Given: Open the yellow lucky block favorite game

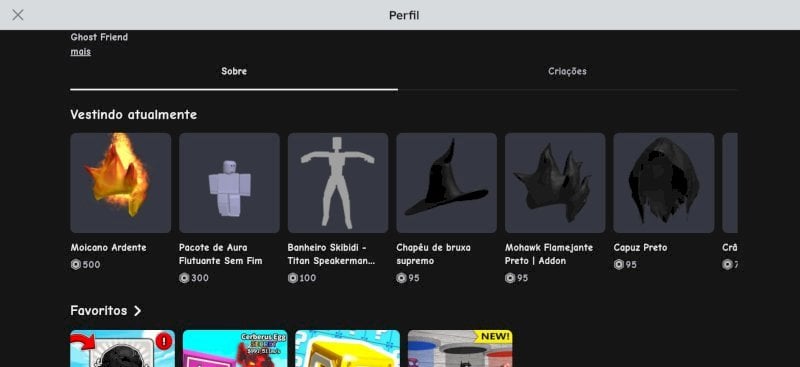Looking at the screenshot, I should 347,349.
